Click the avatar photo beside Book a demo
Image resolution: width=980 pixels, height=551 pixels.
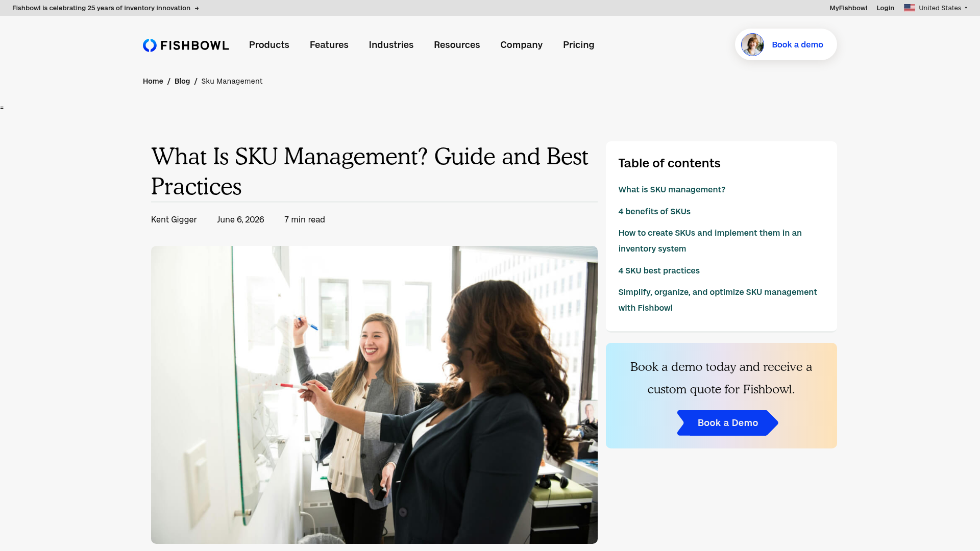click(x=752, y=45)
